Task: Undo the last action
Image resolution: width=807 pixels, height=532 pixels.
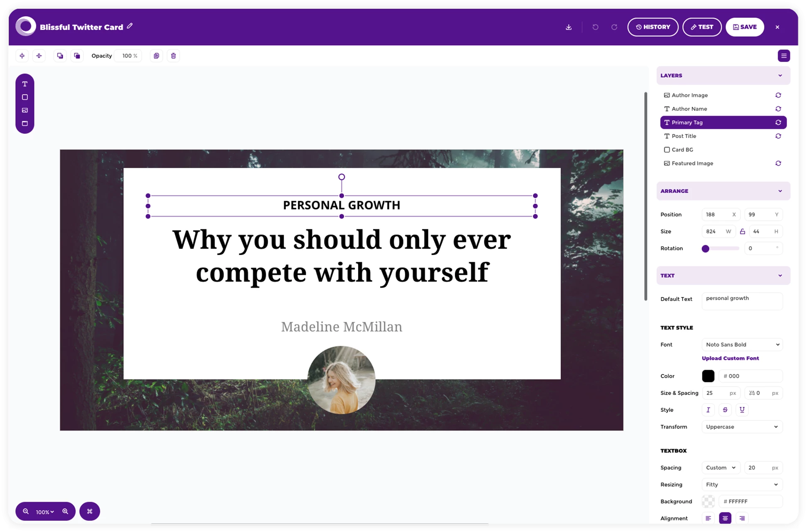Action: (x=595, y=27)
